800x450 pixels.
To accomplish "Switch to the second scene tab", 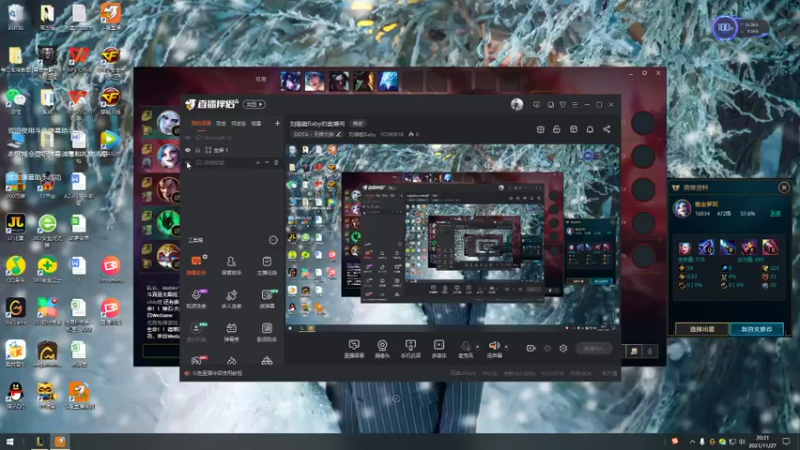I will click(221, 123).
